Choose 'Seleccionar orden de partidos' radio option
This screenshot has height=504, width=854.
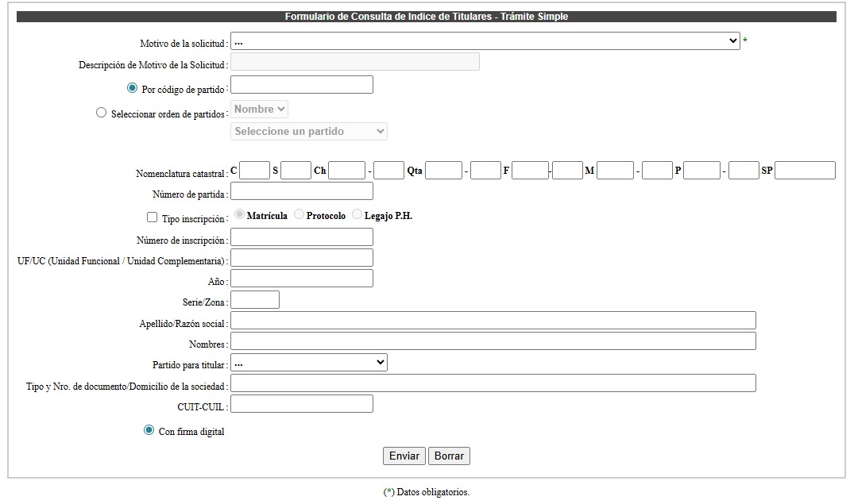coord(101,113)
